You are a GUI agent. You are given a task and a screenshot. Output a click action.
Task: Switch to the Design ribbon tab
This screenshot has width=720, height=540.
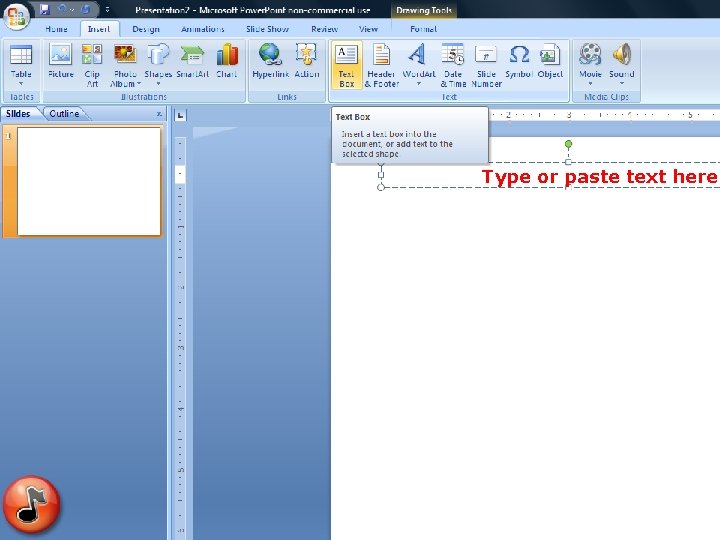click(x=146, y=29)
